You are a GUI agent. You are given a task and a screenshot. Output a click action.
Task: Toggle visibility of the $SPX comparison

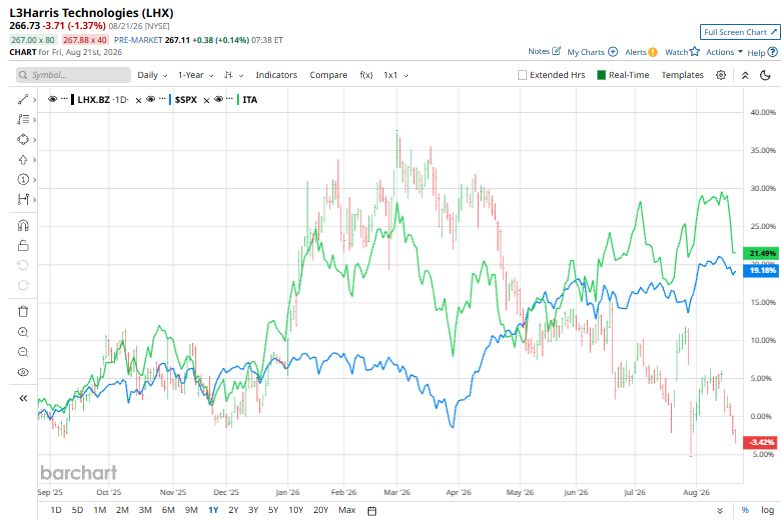(x=150, y=99)
